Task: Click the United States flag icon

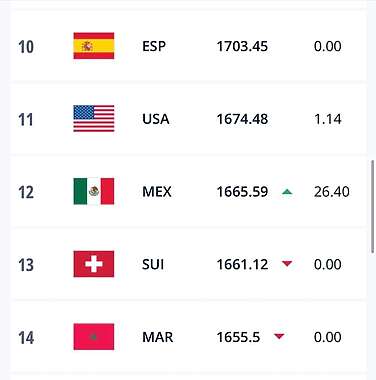Action: tap(94, 118)
